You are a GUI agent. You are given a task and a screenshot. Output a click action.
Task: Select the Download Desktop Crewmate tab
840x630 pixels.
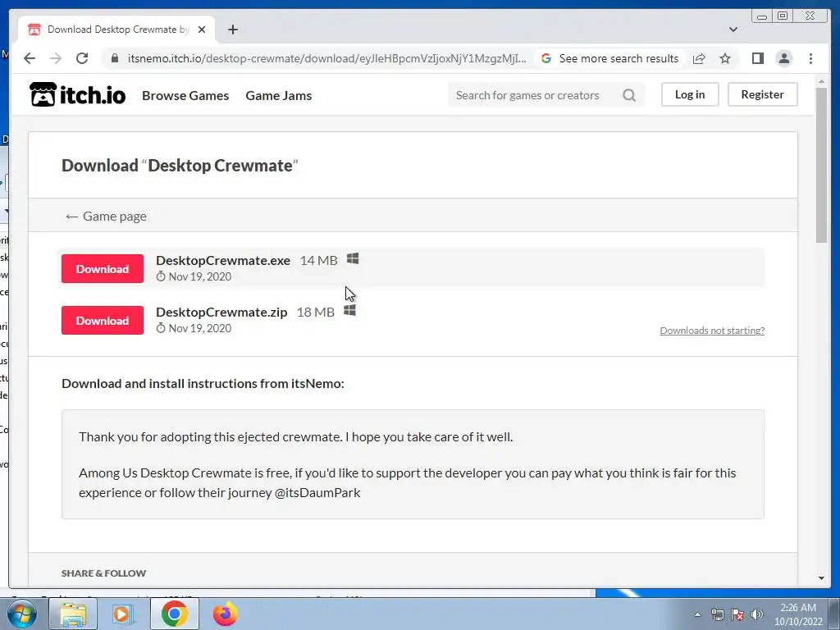click(x=117, y=30)
